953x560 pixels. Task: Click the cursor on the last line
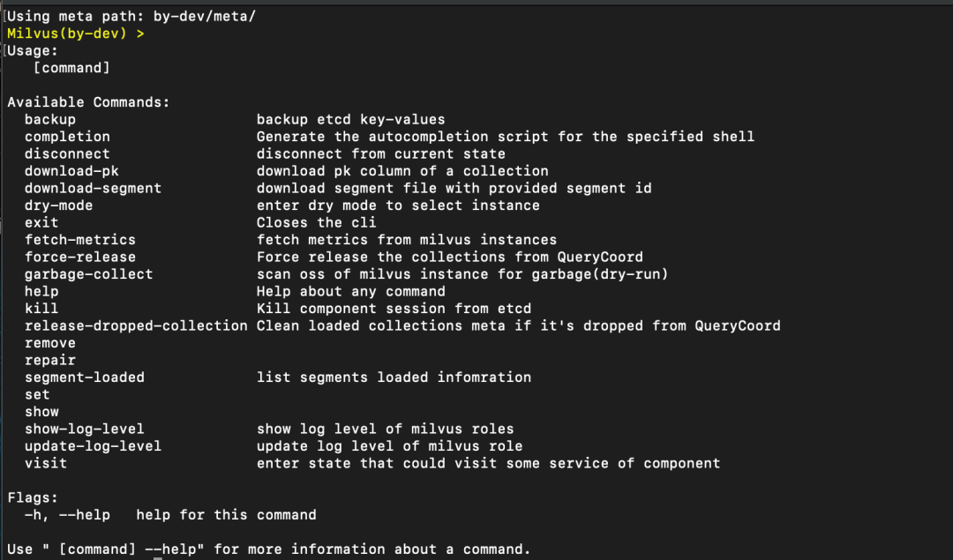[157, 556]
